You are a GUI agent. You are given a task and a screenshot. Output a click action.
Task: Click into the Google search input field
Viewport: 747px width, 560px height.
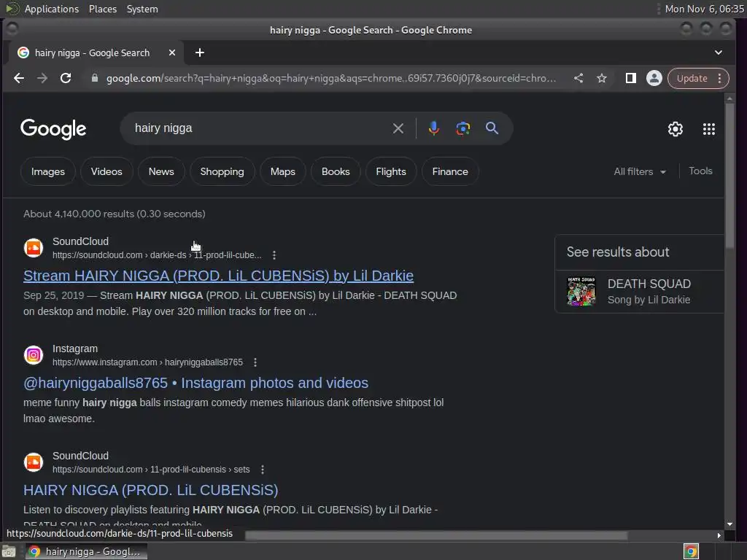coord(258,128)
